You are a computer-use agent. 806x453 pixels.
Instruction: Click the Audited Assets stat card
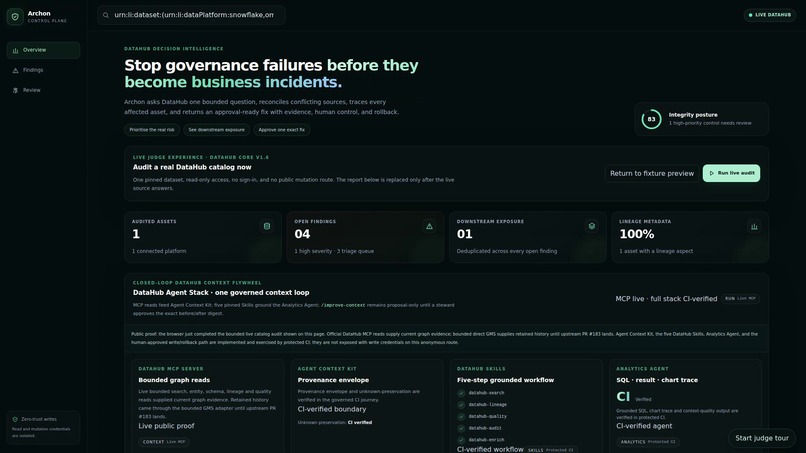coord(203,237)
